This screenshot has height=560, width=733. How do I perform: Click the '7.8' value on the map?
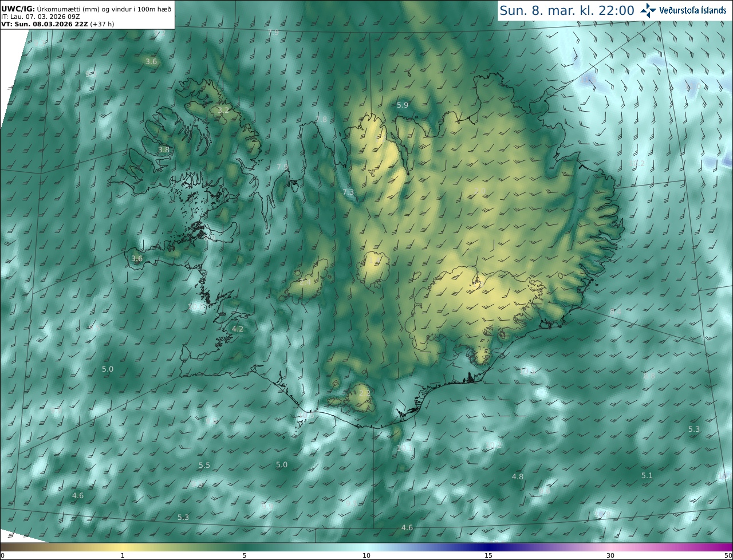(x=321, y=120)
